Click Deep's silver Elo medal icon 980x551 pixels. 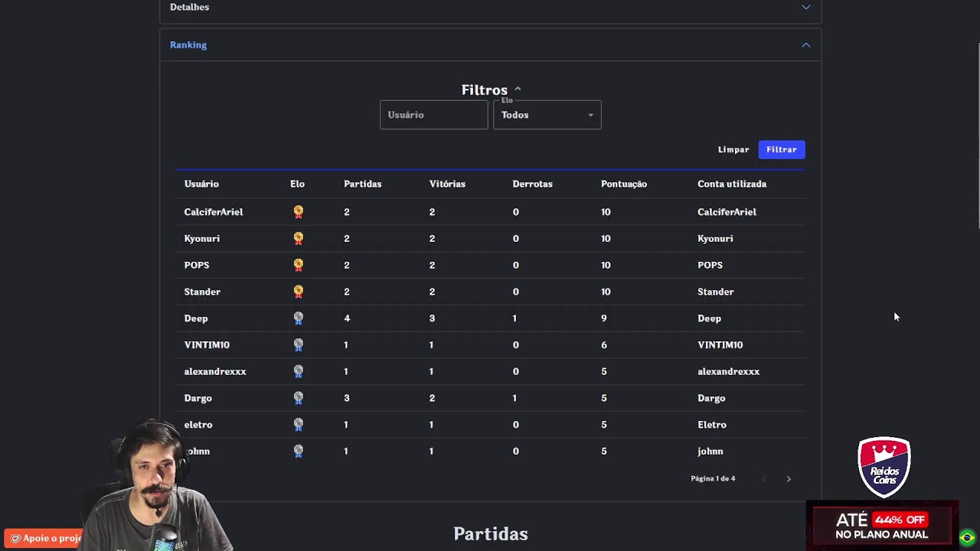[x=298, y=318]
